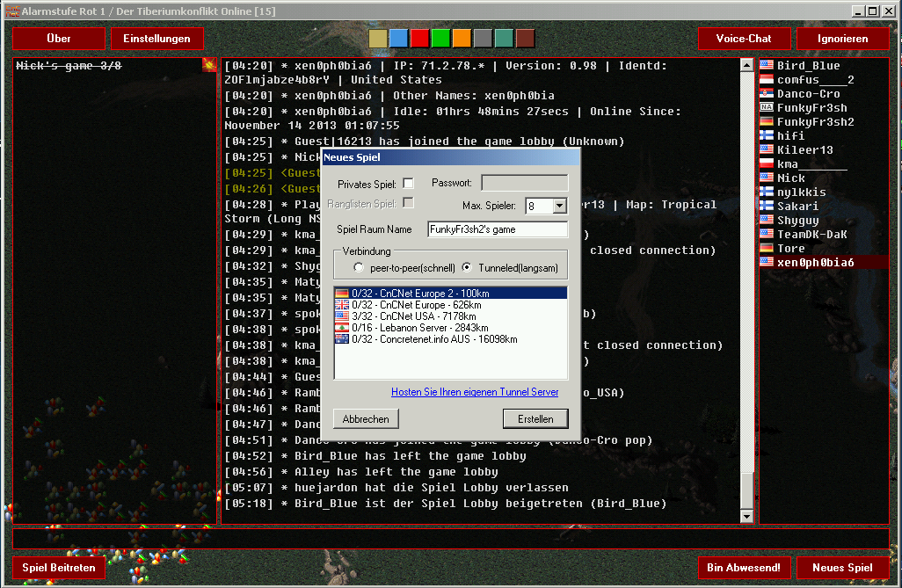Open the Über menu

pos(58,39)
